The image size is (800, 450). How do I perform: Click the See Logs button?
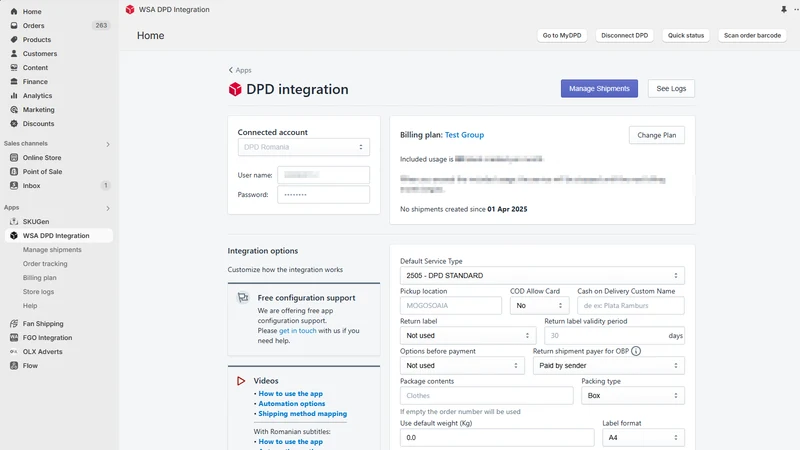671,88
